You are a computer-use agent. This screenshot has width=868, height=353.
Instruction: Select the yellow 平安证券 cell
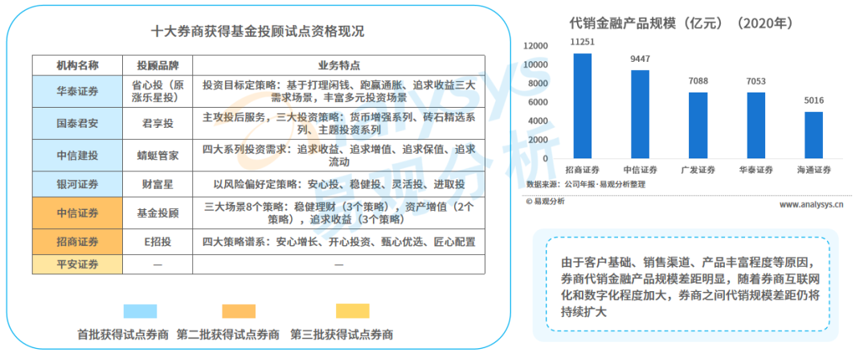77,265
